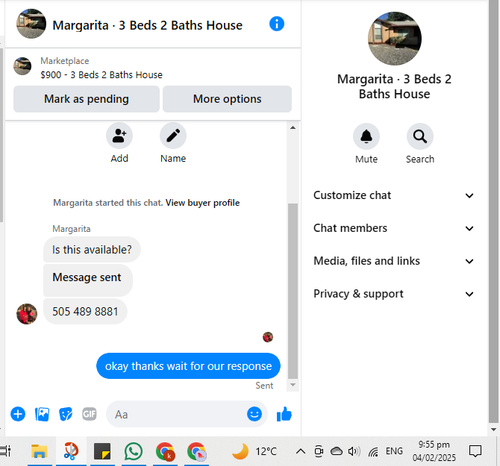The height and width of the screenshot is (466, 500).
Task: Click the house thumbnail in the info panel
Action: [x=395, y=39]
